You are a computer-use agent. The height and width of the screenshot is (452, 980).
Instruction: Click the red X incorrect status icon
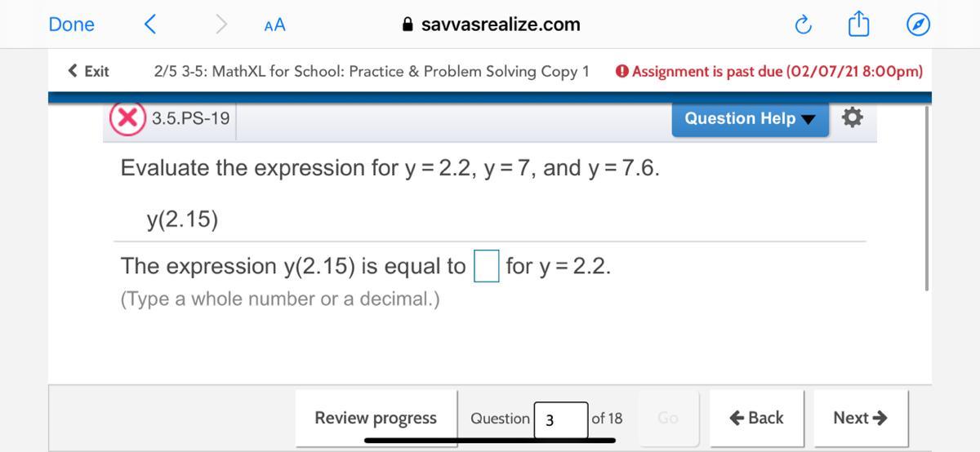coord(127,118)
